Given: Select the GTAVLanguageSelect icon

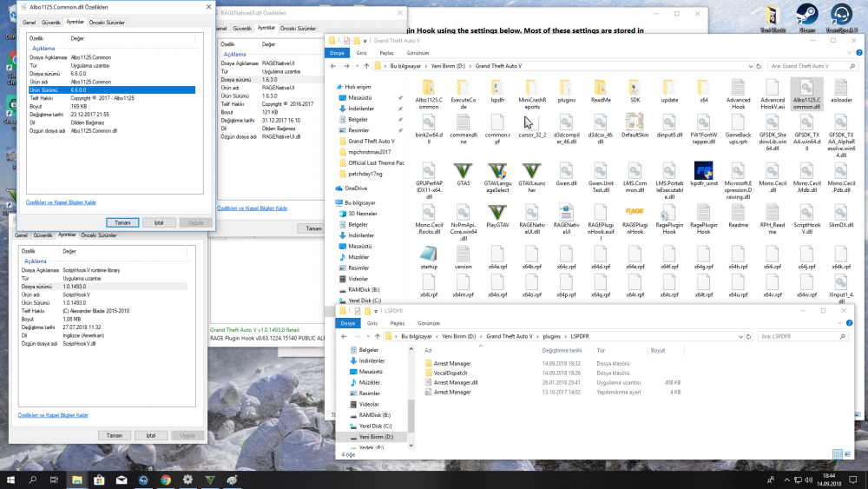Looking at the screenshot, I should pos(497,177).
